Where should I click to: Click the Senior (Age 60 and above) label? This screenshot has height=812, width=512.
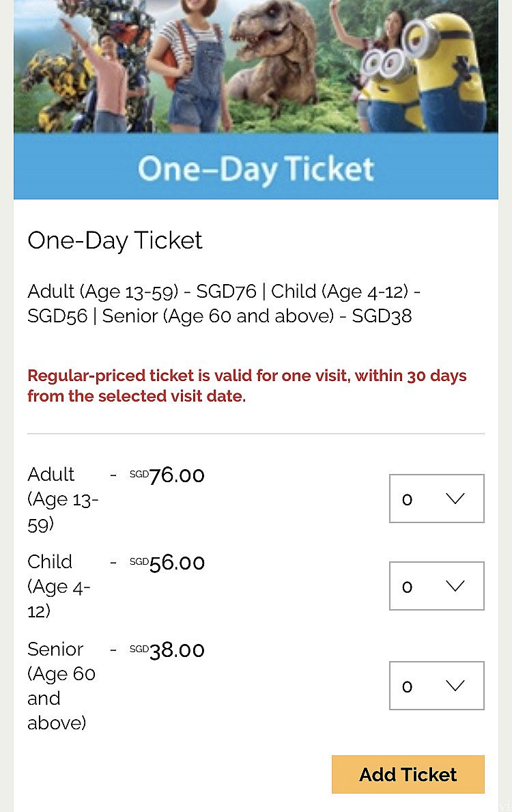tap(61, 686)
